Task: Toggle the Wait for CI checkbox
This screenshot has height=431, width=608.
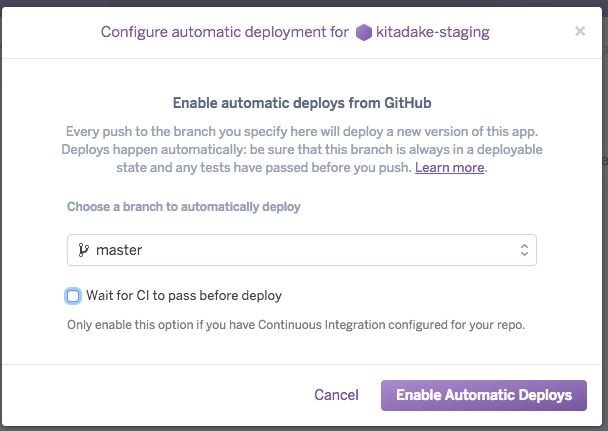Action: tap(73, 296)
